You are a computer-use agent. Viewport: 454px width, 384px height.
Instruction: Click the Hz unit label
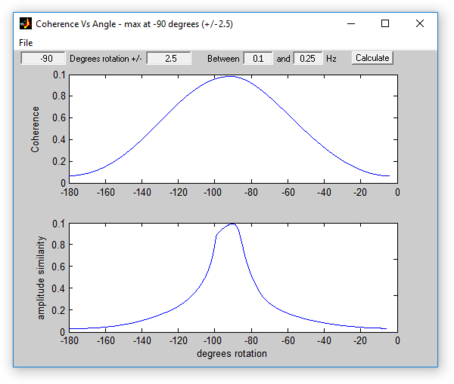click(x=331, y=59)
